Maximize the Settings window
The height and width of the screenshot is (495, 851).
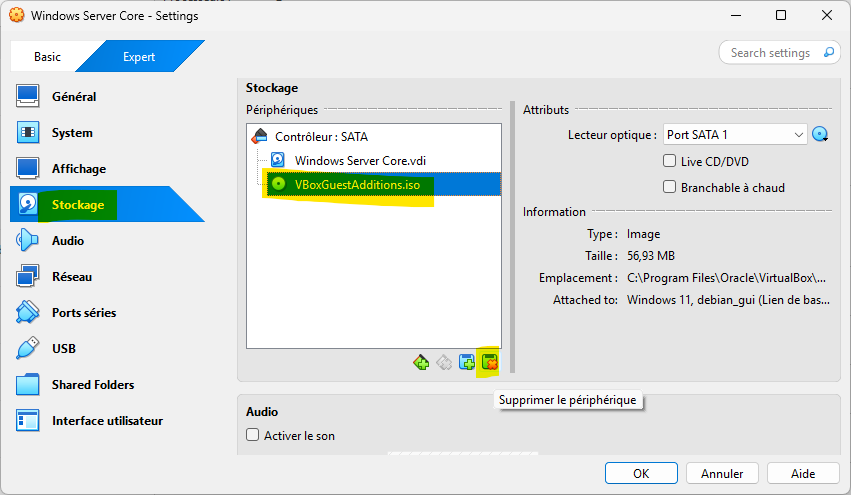781,15
